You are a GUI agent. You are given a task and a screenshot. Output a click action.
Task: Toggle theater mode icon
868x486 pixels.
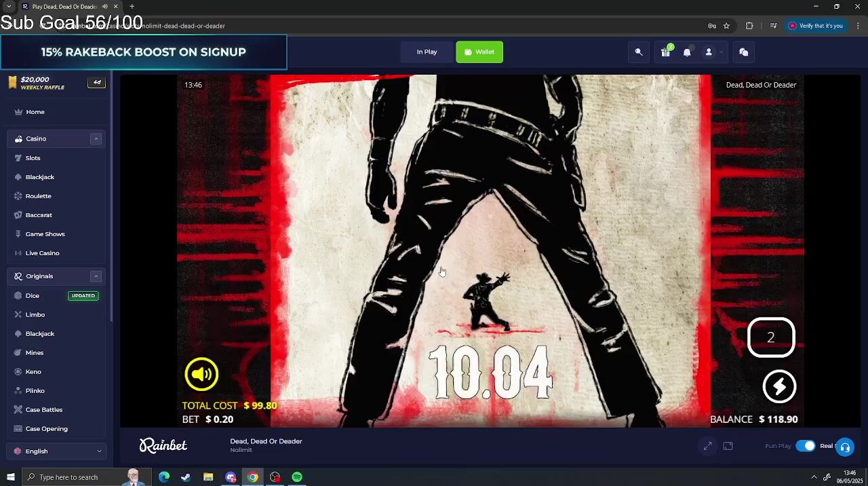point(728,446)
